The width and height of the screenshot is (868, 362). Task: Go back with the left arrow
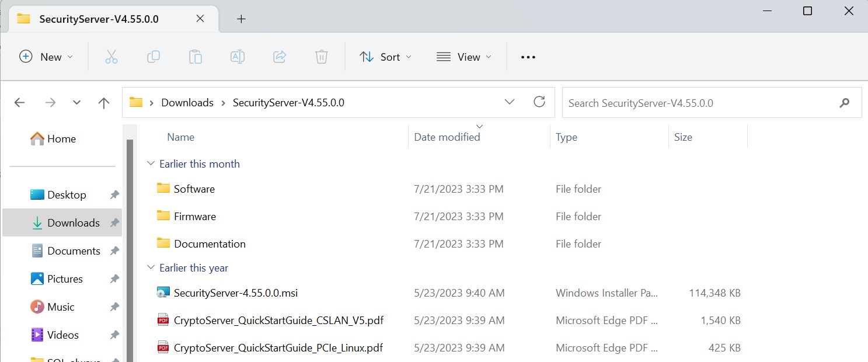[x=19, y=103]
